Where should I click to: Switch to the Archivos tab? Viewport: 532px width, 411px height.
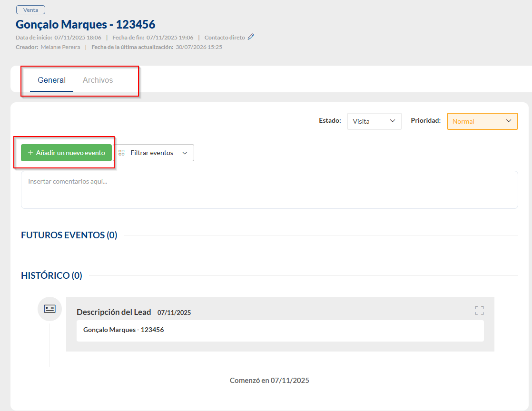[x=98, y=80]
